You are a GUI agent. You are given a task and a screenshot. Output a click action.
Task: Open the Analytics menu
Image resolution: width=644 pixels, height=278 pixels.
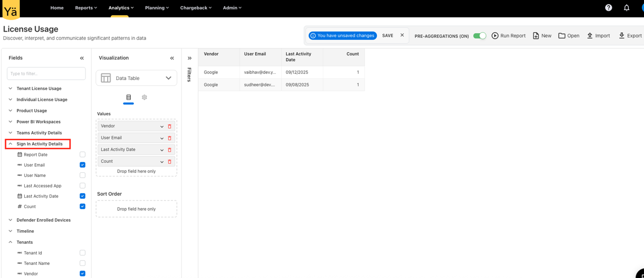(x=121, y=8)
